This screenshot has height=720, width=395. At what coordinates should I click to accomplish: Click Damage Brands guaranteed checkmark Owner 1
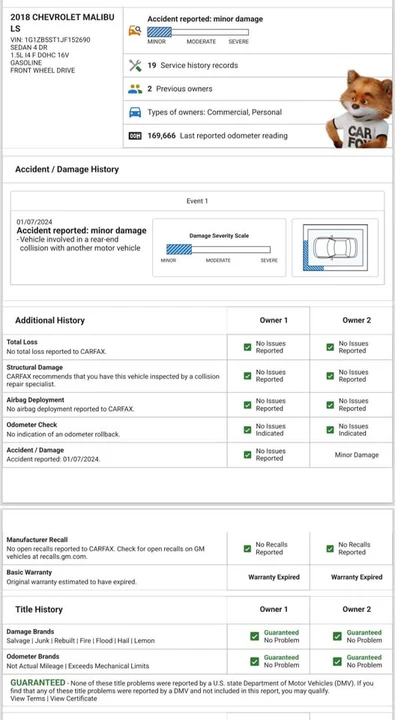coord(254,636)
